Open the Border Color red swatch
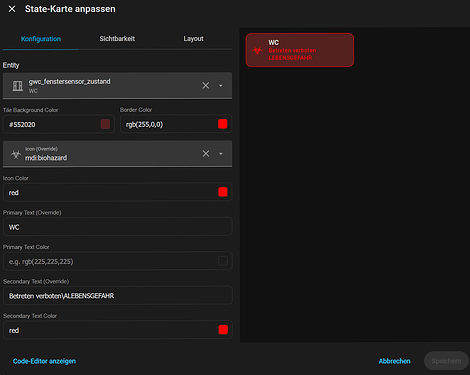The width and height of the screenshot is (470, 375). click(223, 124)
